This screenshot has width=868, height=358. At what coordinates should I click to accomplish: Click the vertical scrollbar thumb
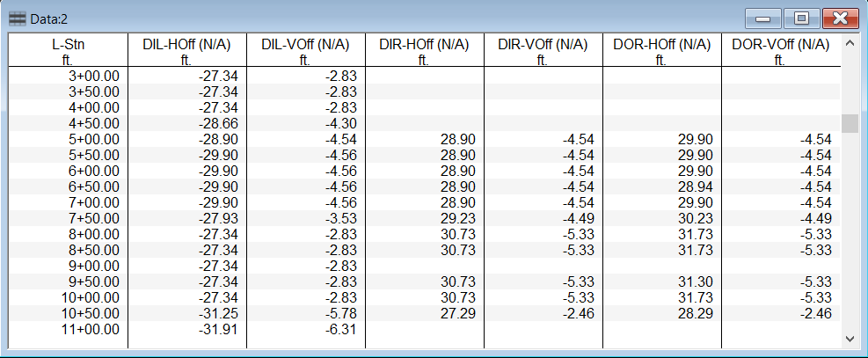(850, 122)
